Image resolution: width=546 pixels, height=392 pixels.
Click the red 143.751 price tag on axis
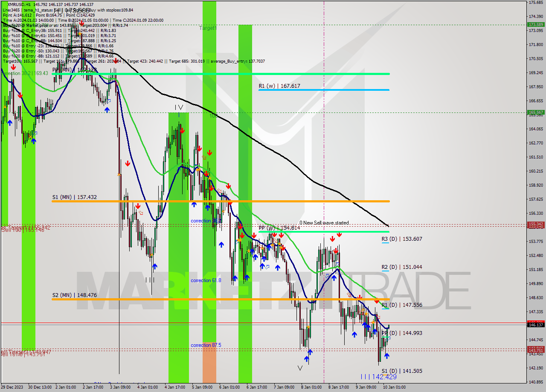point(536,351)
